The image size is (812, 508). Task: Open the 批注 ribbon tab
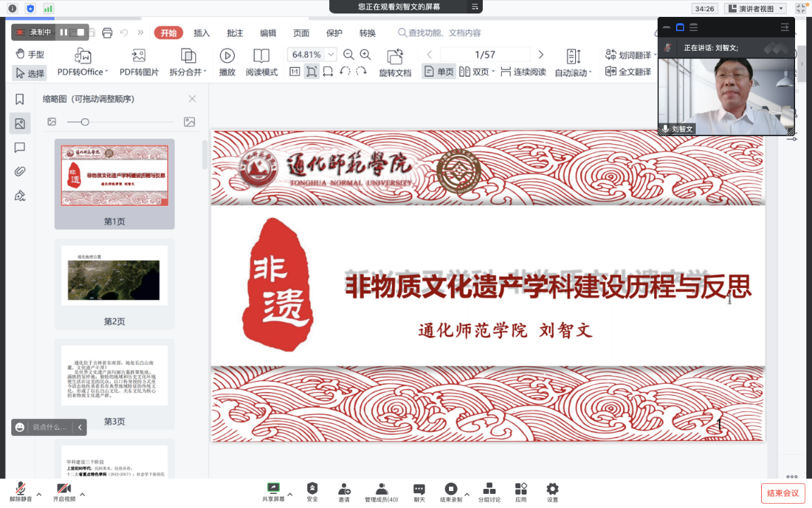[235, 32]
